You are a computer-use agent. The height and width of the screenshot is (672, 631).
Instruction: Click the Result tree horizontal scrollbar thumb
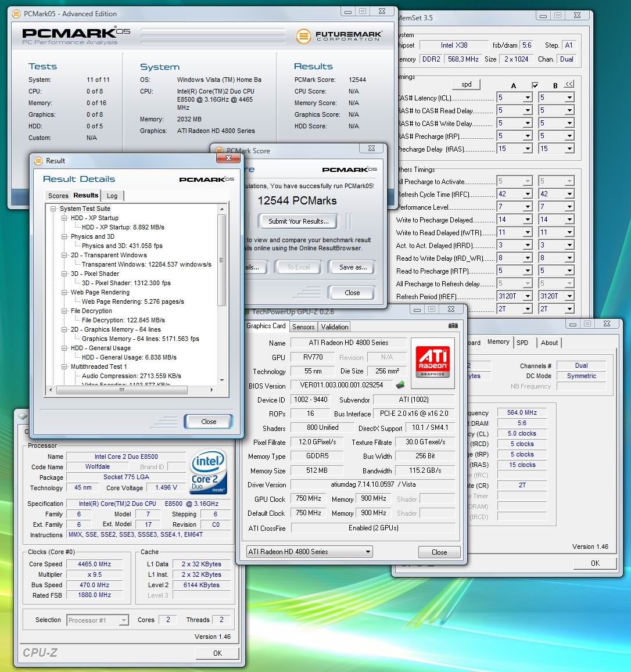(122, 390)
